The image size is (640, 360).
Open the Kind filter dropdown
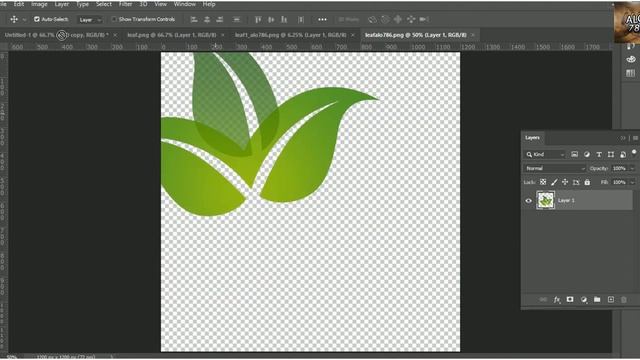click(545, 154)
